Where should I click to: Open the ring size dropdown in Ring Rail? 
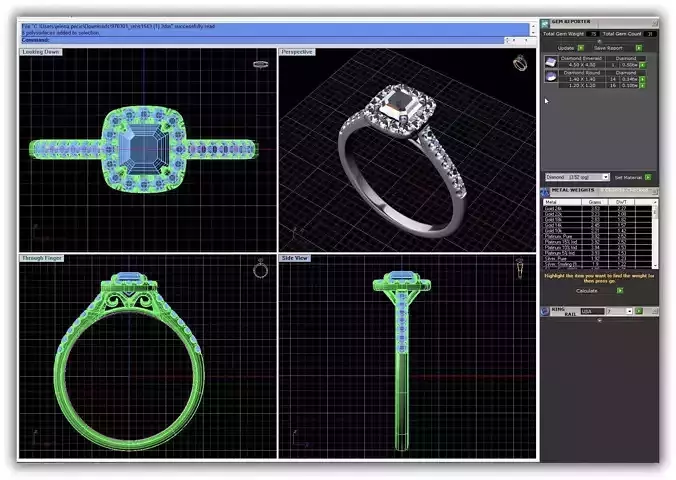pyautogui.click(x=629, y=311)
